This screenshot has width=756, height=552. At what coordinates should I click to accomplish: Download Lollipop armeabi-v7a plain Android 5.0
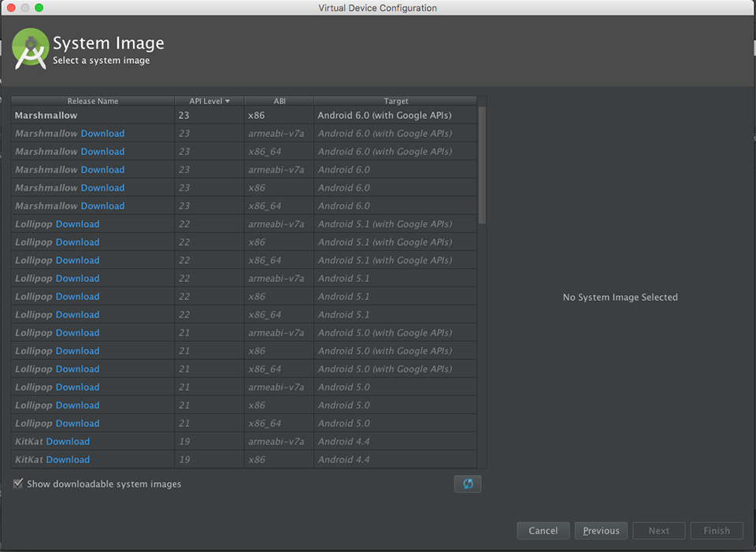[78, 387]
